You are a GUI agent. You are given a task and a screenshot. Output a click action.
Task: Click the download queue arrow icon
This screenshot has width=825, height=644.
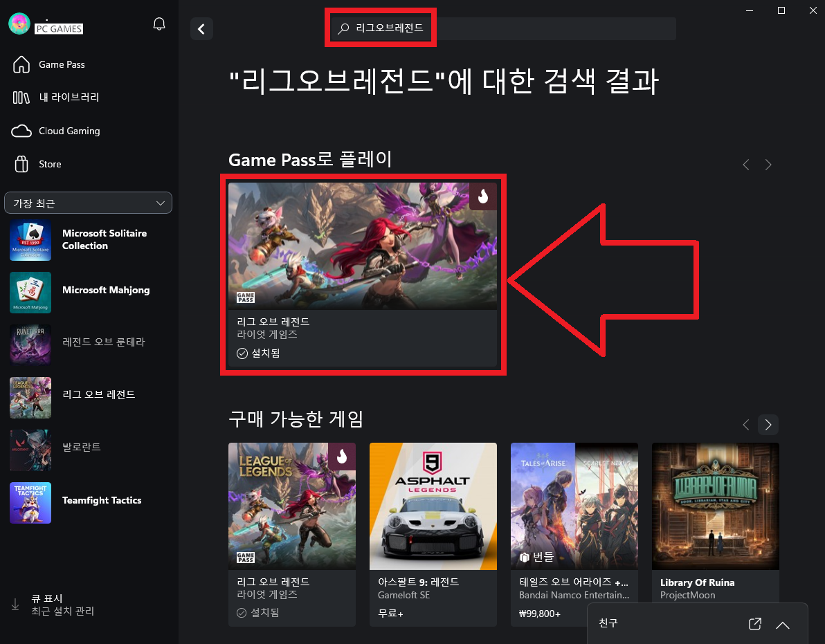(15, 605)
